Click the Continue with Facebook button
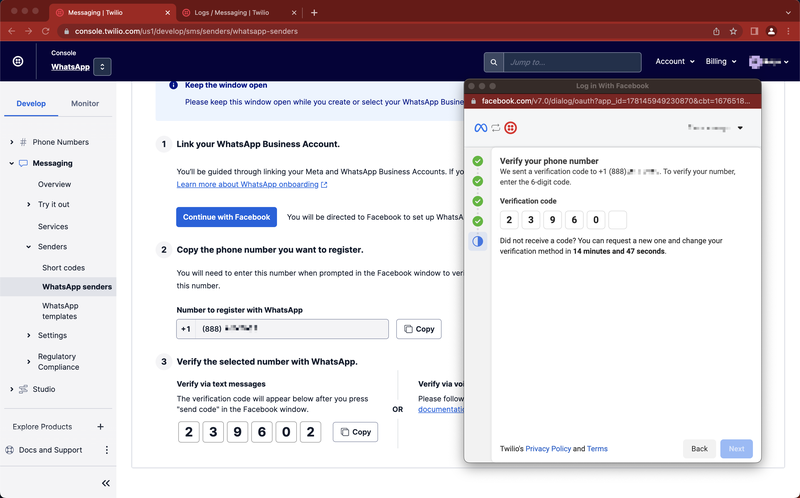This screenshot has width=800, height=498. pyautogui.click(x=227, y=217)
